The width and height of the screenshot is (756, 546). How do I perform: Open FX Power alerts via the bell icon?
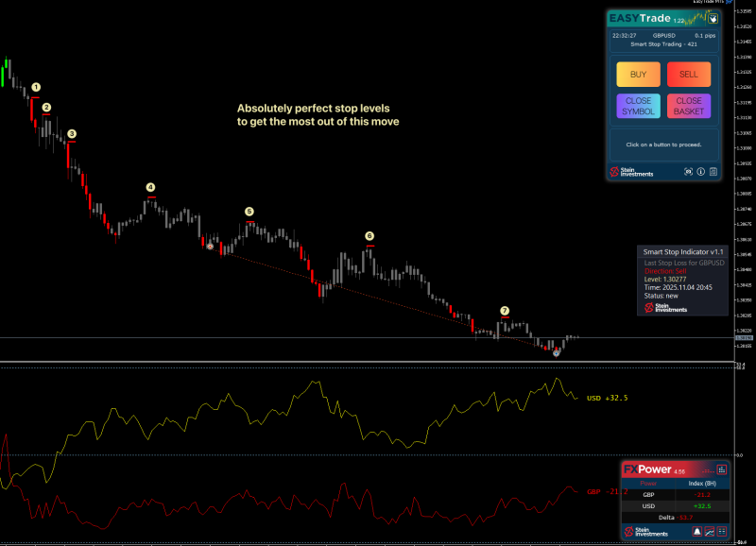[697, 531]
